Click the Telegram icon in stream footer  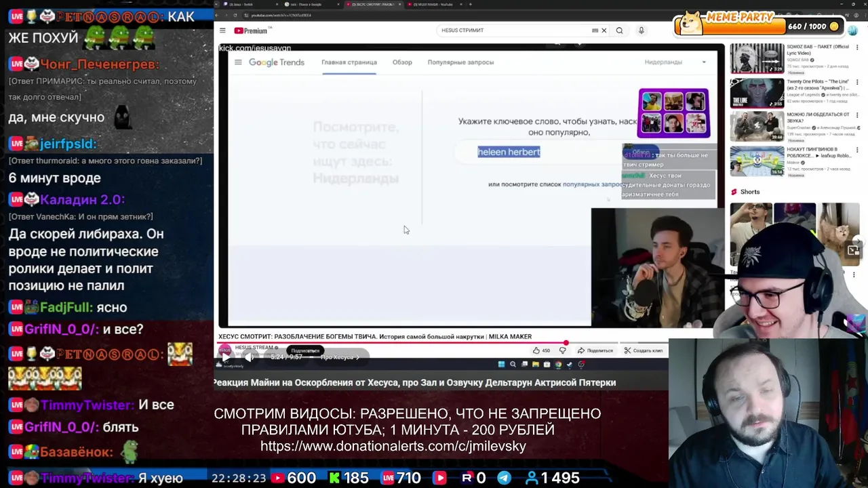click(505, 478)
